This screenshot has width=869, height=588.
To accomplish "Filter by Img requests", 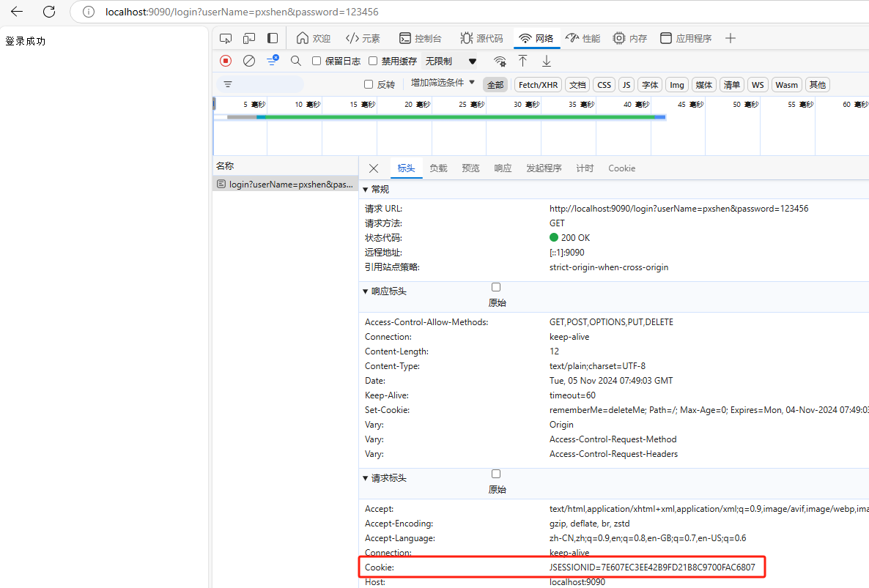I will (677, 85).
